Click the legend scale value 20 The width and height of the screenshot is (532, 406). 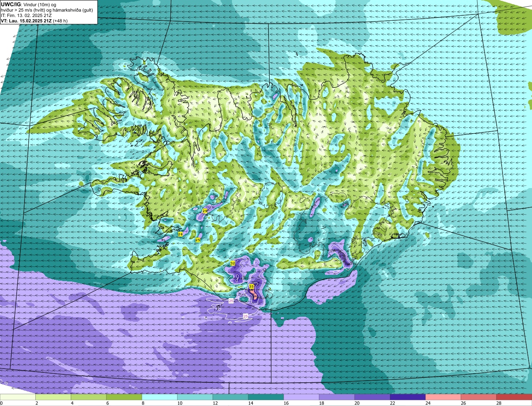point(356,403)
